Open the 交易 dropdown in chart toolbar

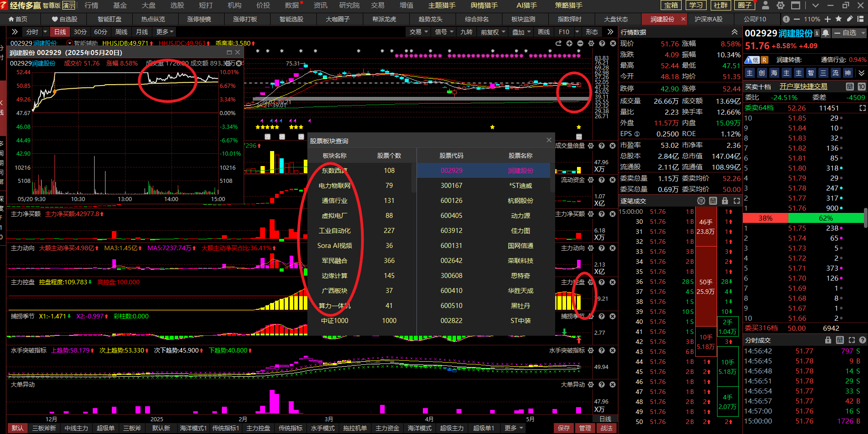419,32
